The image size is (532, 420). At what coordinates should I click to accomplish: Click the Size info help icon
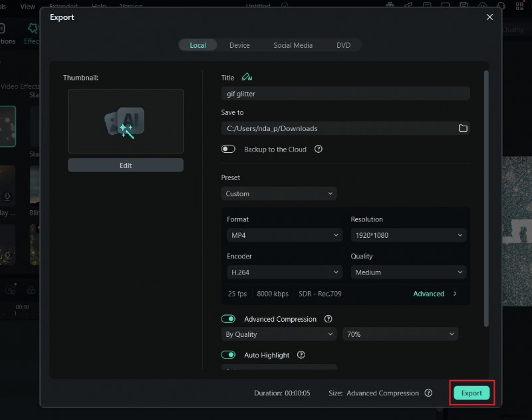(429, 393)
